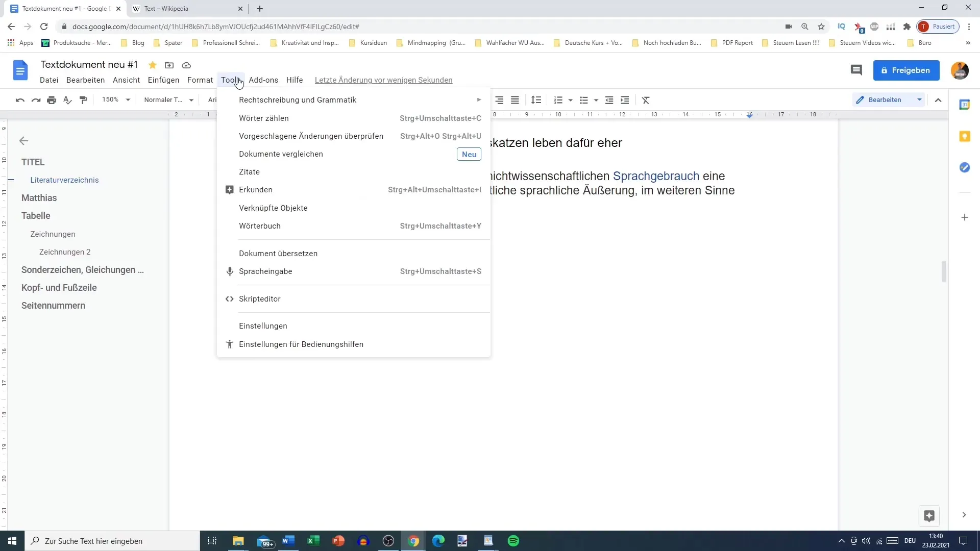This screenshot has height=551, width=980.
Task: Click the Skripteditor option
Action: [260, 298]
